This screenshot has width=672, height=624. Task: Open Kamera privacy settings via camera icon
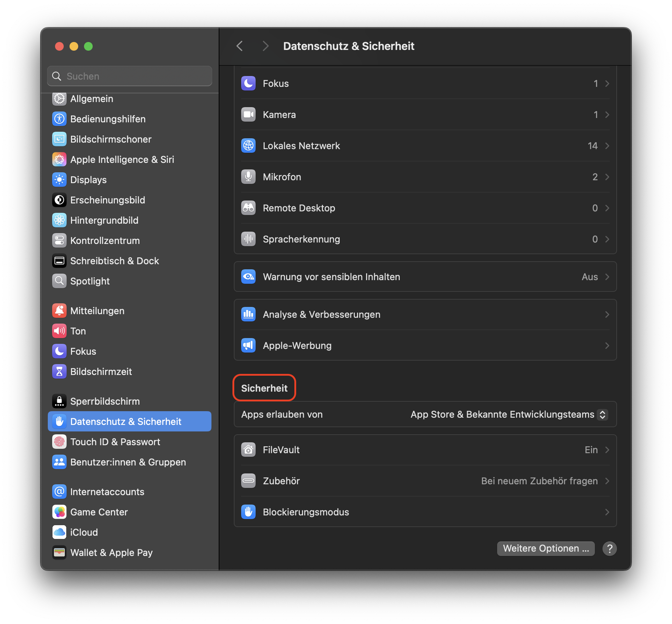(248, 114)
